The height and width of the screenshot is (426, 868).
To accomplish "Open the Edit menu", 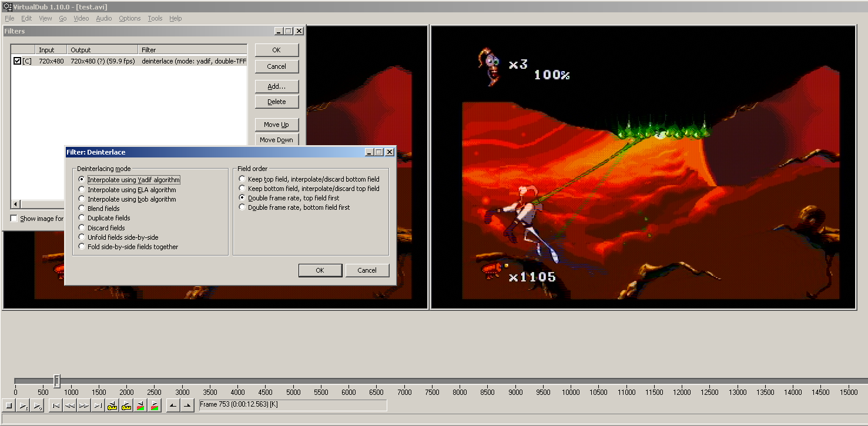I will [x=26, y=18].
